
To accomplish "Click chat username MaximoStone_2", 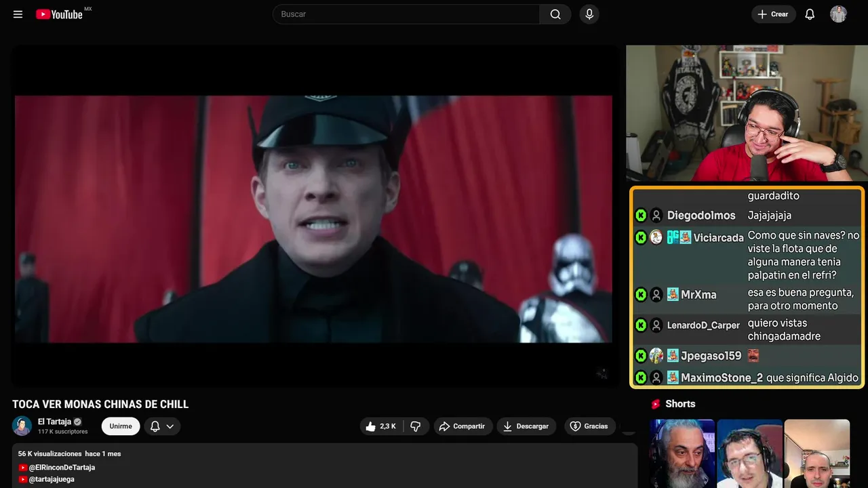I will pyautogui.click(x=722, y=378).
